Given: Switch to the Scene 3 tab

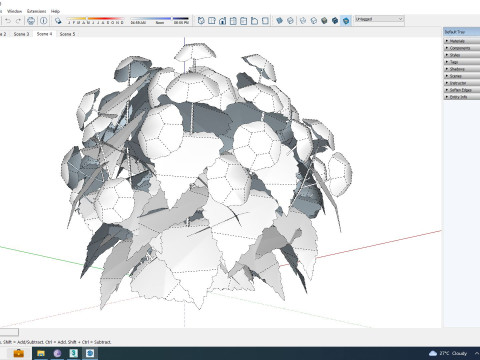Looking at the screenshot, I should point(21,34).
